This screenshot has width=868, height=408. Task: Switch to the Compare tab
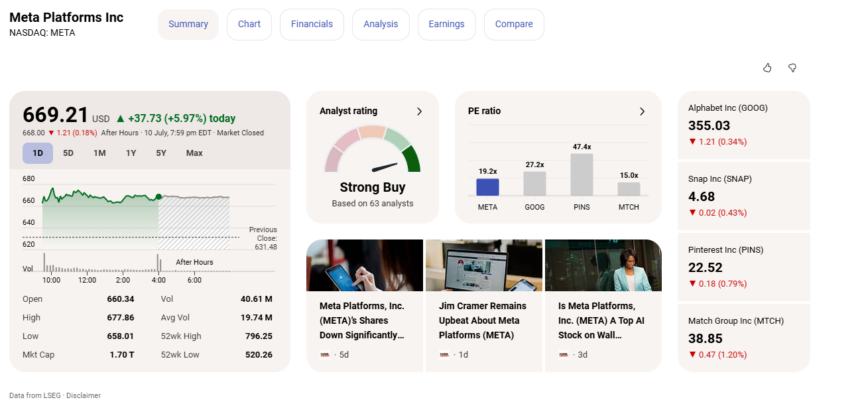point(514,25)
